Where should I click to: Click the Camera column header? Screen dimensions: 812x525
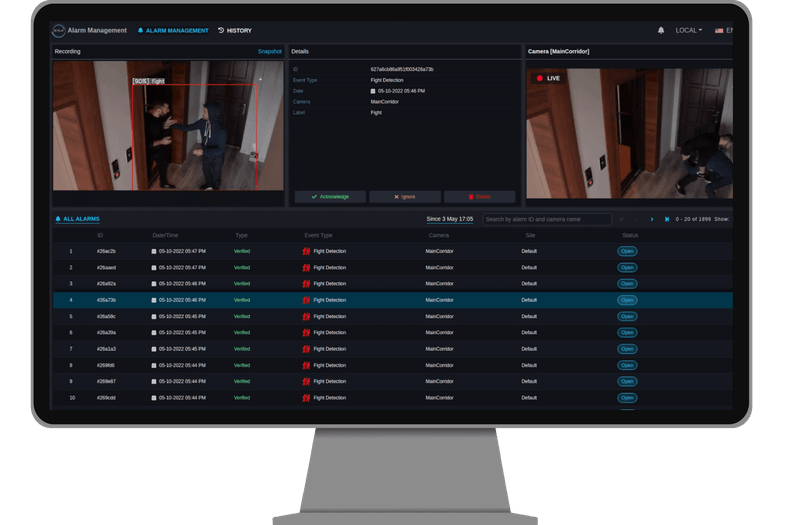click(439, 235)
